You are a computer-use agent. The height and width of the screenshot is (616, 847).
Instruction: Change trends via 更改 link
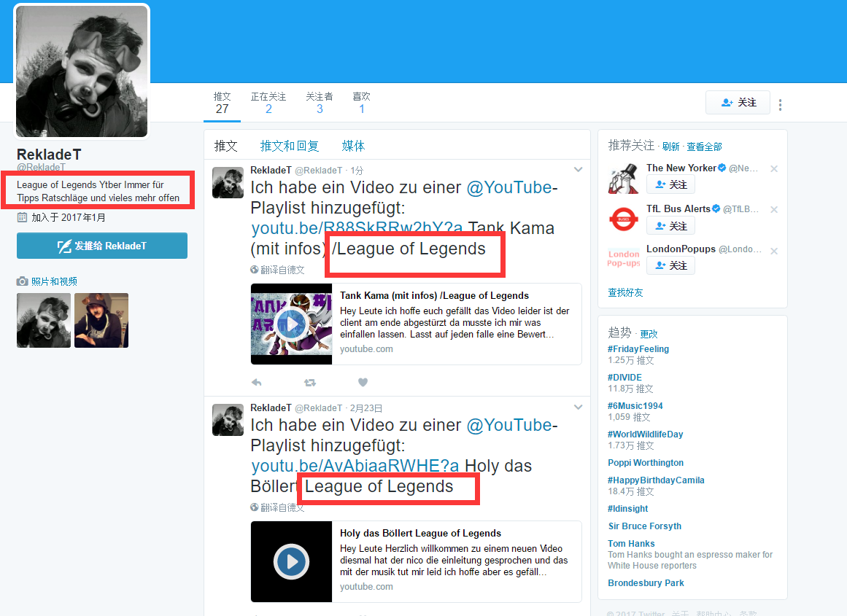pos(649,334)
